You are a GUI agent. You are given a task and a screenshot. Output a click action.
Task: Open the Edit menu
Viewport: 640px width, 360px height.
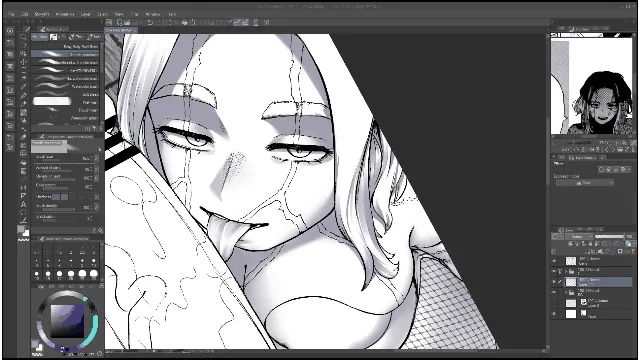25,14
